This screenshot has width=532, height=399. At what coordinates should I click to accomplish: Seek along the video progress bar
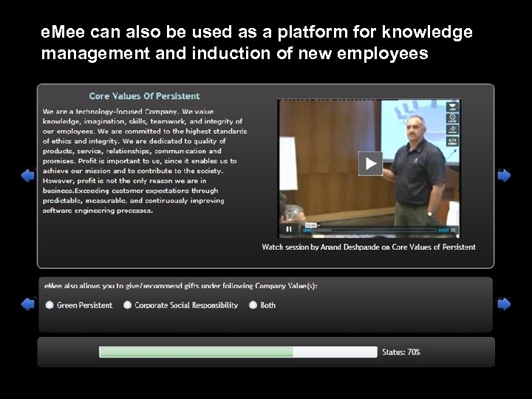(x=369, y=231)
